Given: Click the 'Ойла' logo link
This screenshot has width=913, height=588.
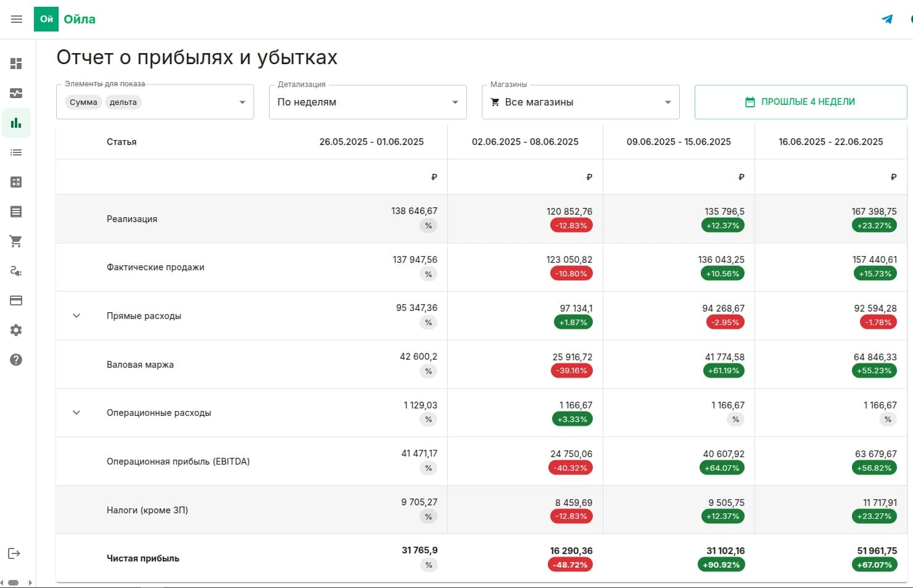Looking at the screenshot, I should click(65, 19).
